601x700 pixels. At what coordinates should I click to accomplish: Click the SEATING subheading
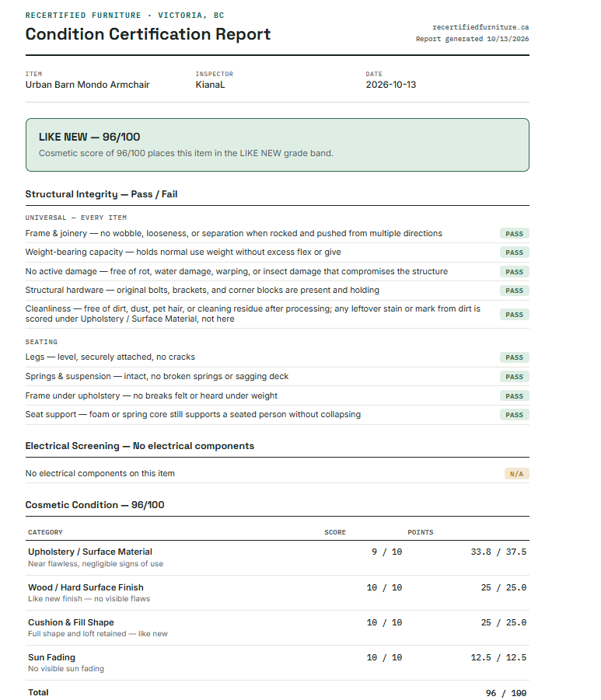click(41, 342)
